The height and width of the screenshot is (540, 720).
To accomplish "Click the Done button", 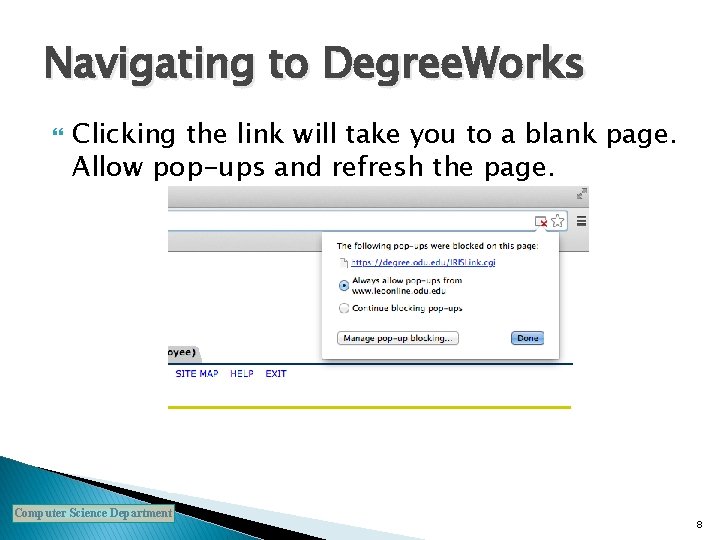I will tap(527, 338).
